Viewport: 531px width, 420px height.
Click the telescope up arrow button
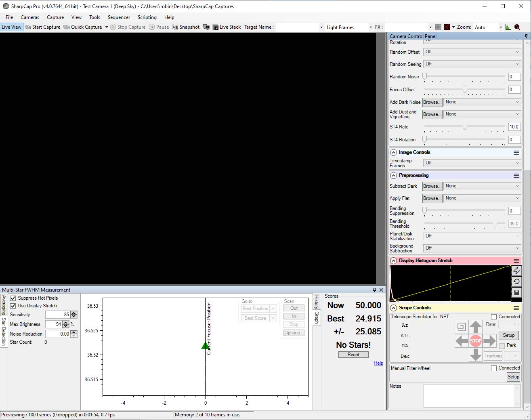[x=476, y=327]
